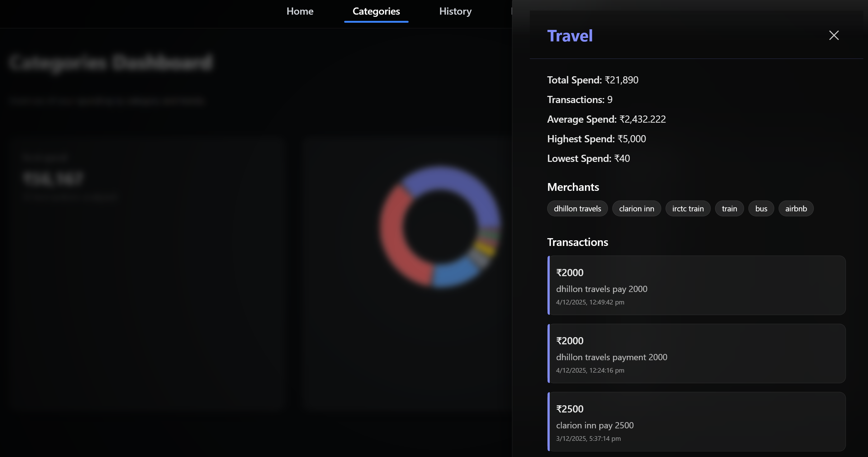868x457 pixels.
Task: Click the blurred Categories Dashboard title
Action: (111, 63)
